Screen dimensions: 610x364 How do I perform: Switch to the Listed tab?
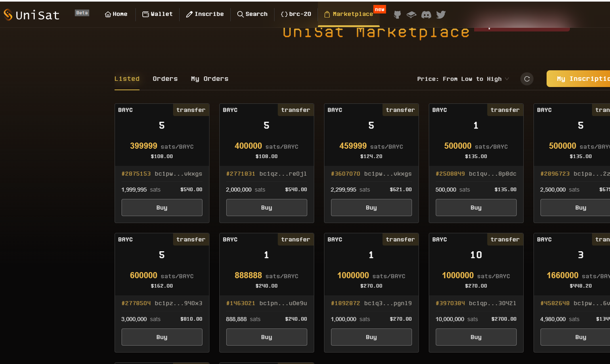pyautogui.click(x=127, y=79)
